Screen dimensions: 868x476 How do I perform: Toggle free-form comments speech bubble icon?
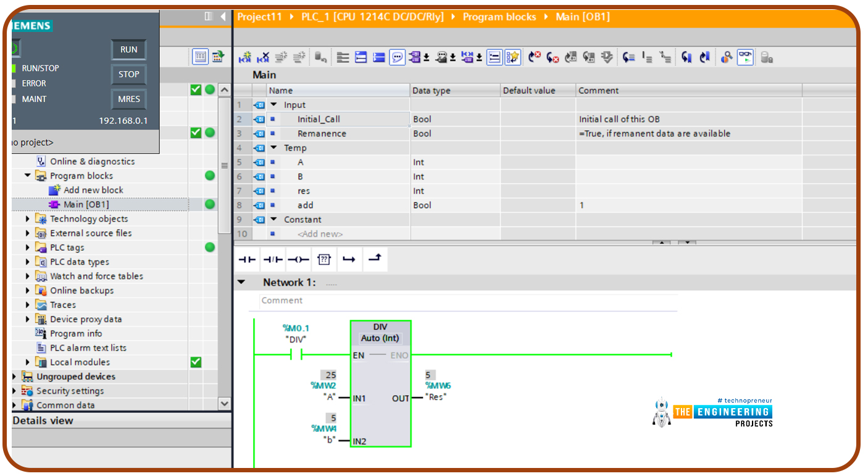click(x=397, y=57)
